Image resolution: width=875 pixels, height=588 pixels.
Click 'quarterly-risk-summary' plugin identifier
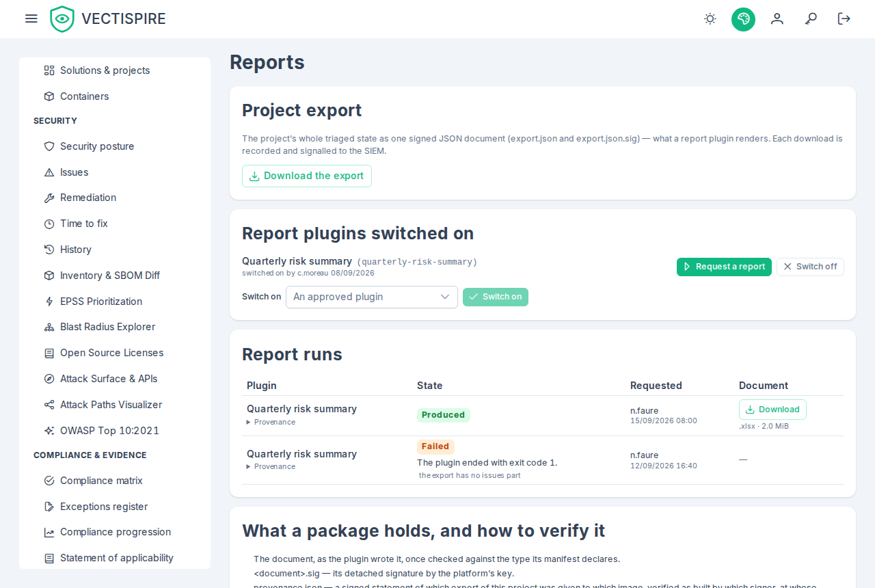[417, 262]
